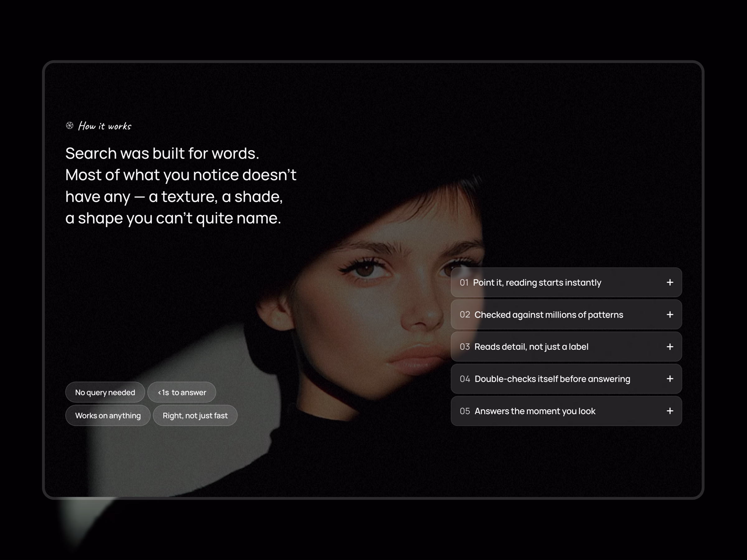Click the step number 04
747x560 pixels.
click(x=465, y=379)
